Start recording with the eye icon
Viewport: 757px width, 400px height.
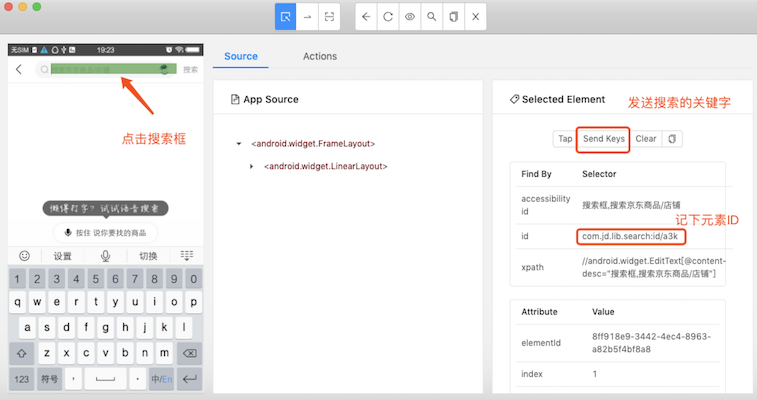tap(410, 17)
